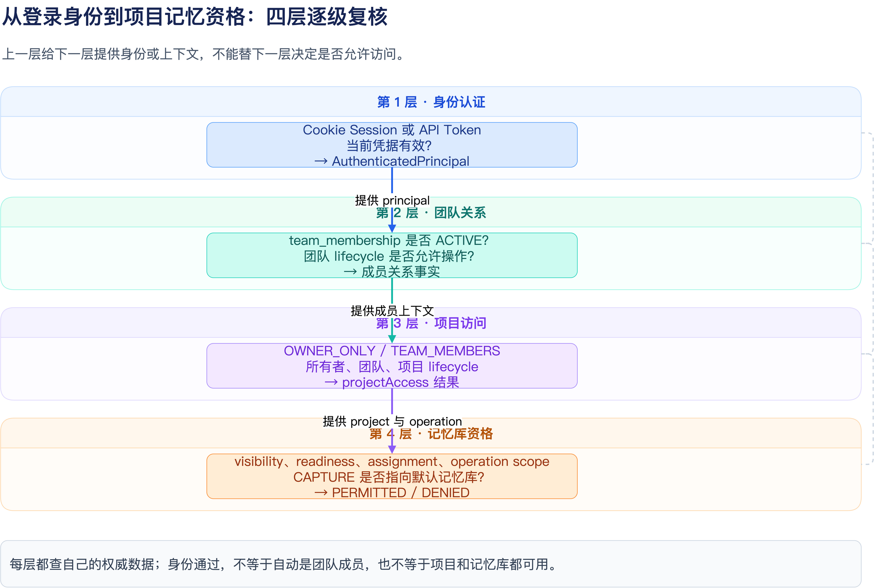Click the arrow label 提供 principal
The image size is (875, 588).
(x=392, y=200)
